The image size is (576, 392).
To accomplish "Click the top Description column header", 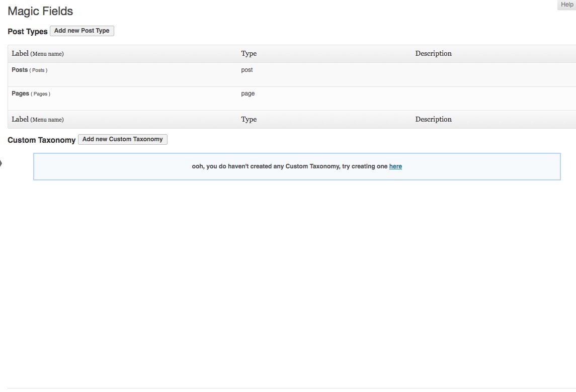I will point(433,53).
